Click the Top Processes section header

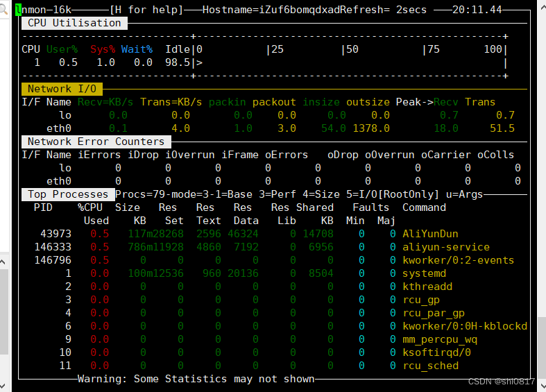68,194
